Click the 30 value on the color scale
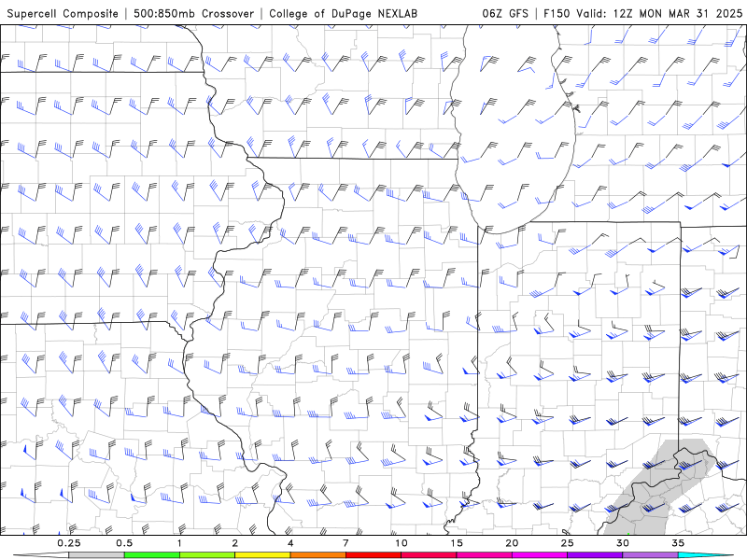The image size is (747, 560). tap(622, 543)
